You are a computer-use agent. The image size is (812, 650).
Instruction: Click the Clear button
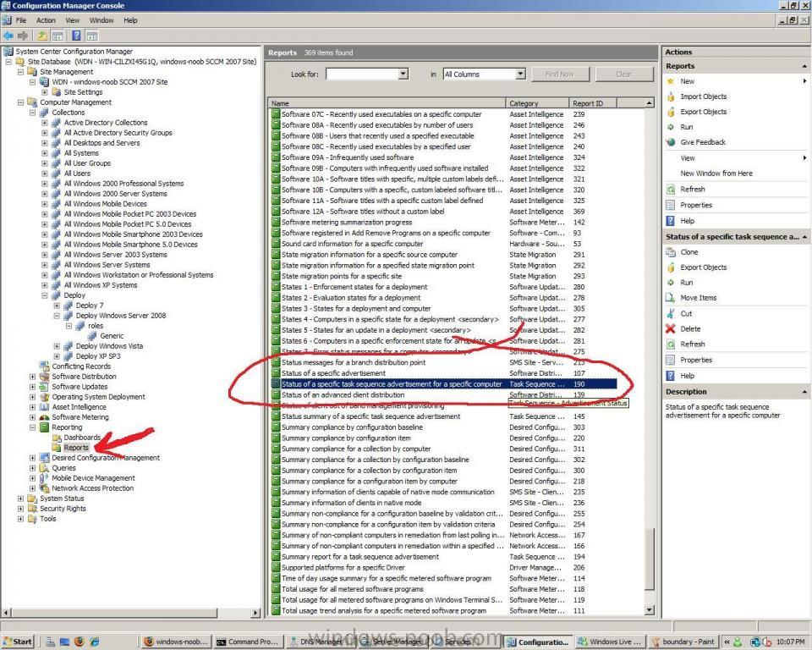pos(623,74)
